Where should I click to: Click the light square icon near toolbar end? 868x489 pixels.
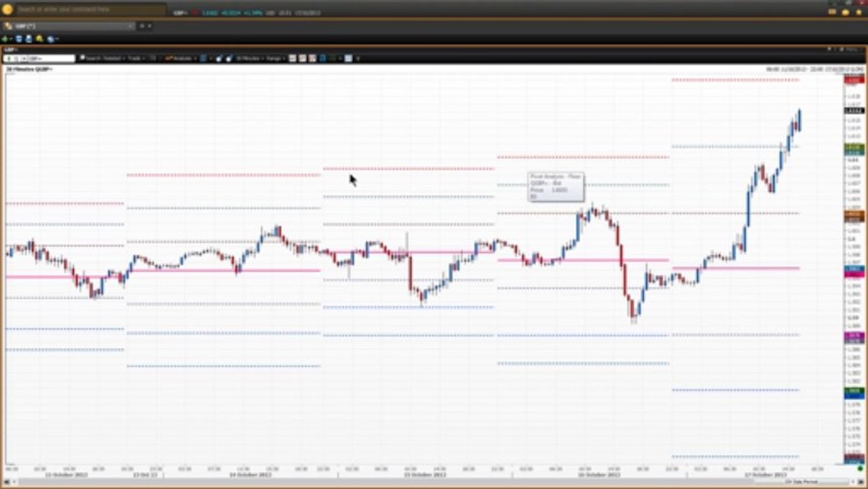pos(348,58)
